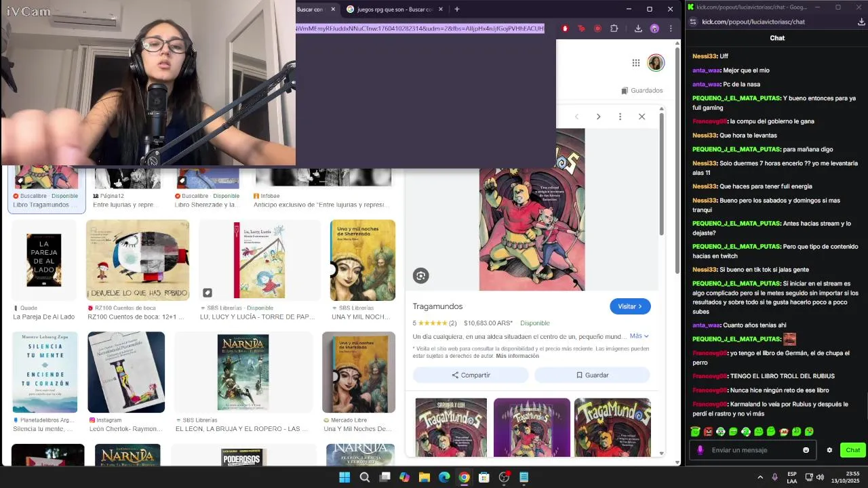Open Windows taskbar search
868x488 pixels.
pyautogui.click(x=365, y=477)
